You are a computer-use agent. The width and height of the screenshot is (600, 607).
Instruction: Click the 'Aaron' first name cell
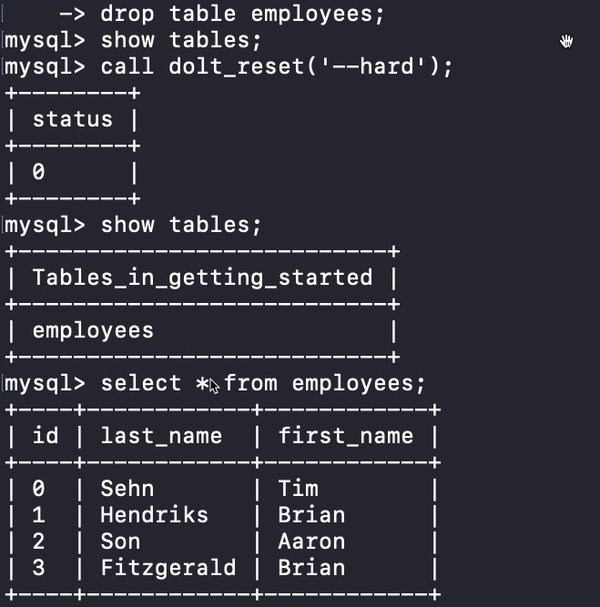pos(312,541)
